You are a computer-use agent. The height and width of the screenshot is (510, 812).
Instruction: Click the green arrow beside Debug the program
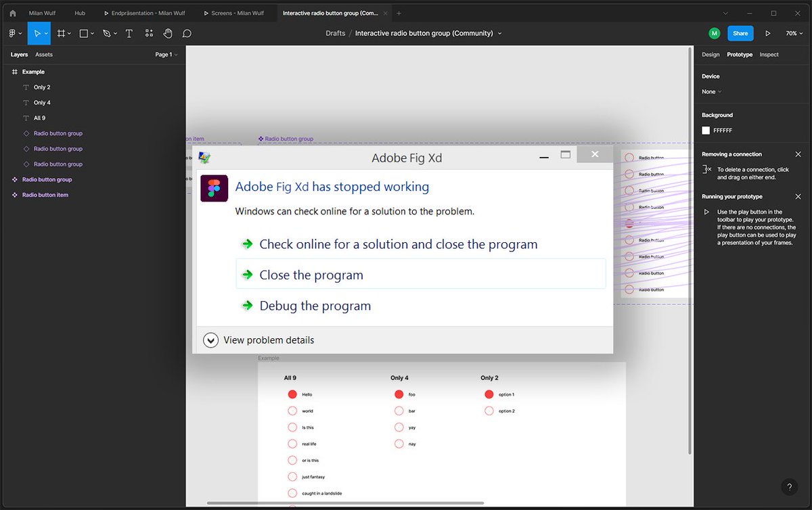248,306
